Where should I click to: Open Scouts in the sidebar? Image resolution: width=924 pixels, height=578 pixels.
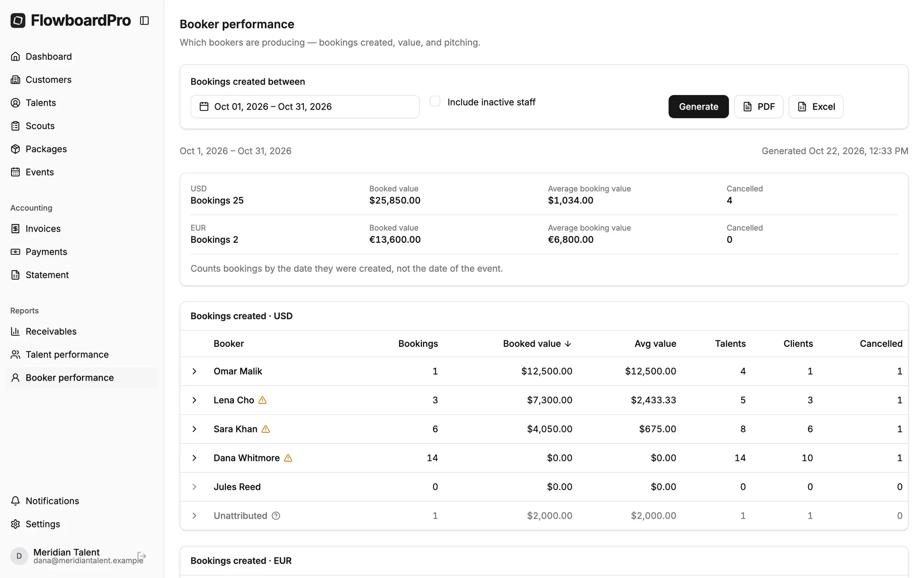point(82,126)
